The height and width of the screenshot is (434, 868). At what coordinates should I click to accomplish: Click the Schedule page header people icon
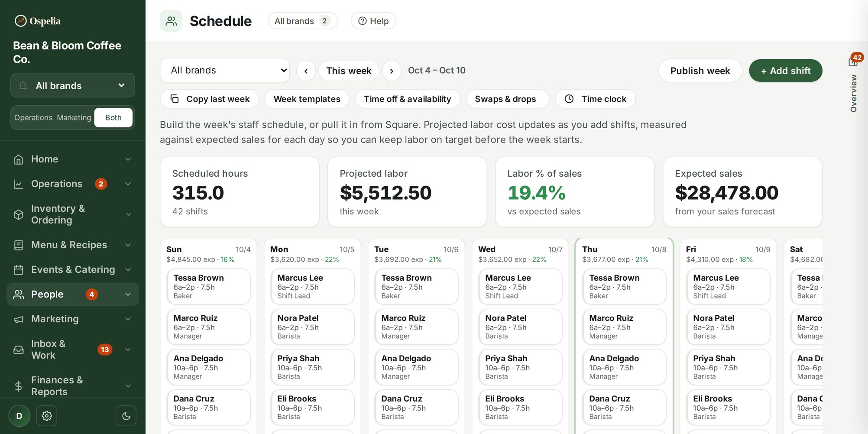point(171,21)
